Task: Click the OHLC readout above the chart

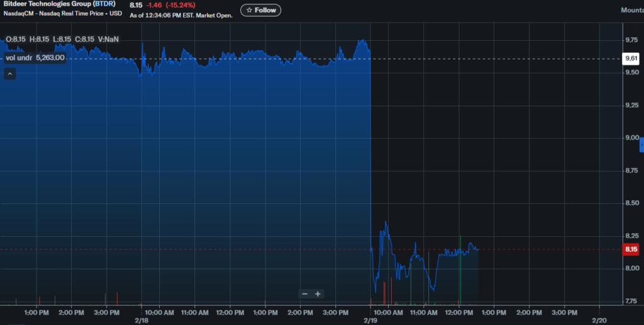Action: pyautogui.click(x=62, y=39)
